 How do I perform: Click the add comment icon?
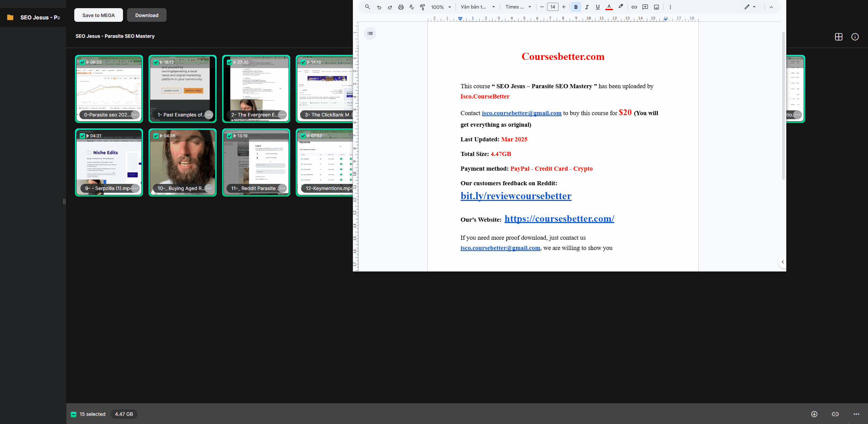pyautogui.click(x=645, y=7)
